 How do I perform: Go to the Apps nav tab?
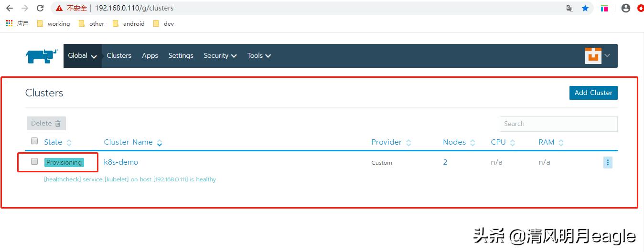point(150,55)
